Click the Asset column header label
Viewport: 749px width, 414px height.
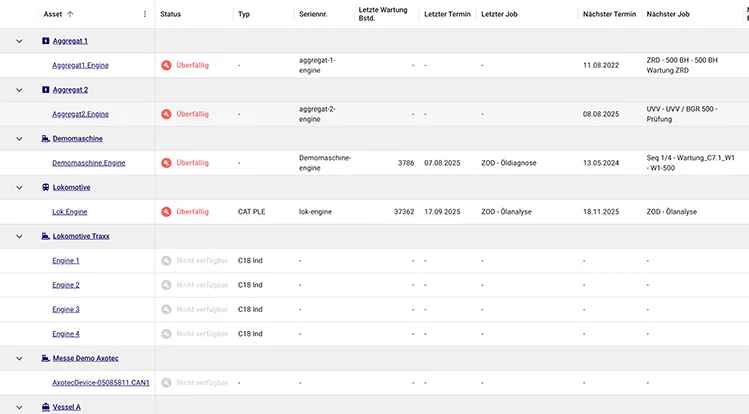[53, 14]
